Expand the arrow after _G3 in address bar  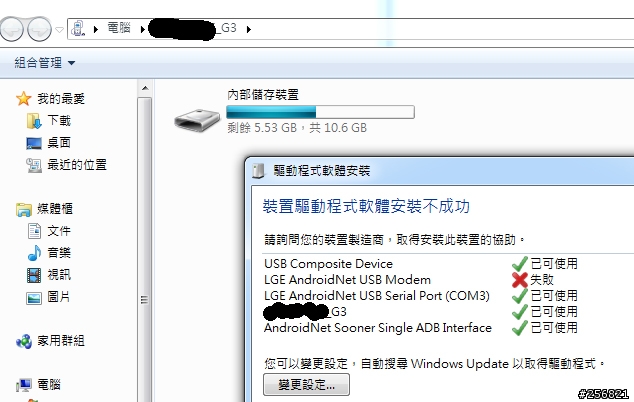point(249,29)
